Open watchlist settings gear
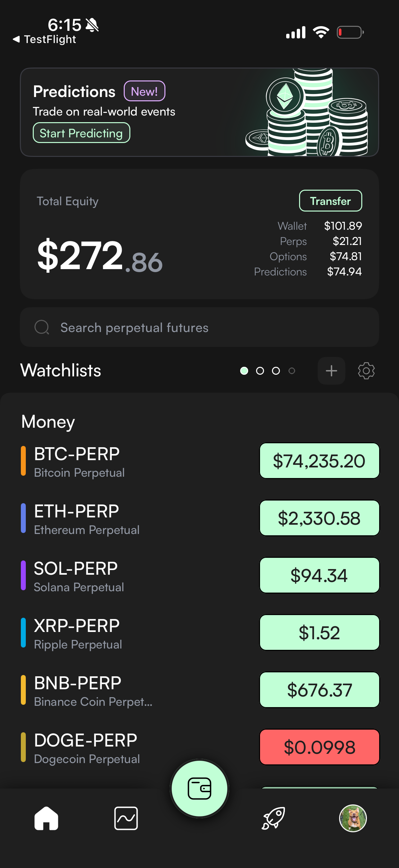The image size is (399, 868). (366, 371)
